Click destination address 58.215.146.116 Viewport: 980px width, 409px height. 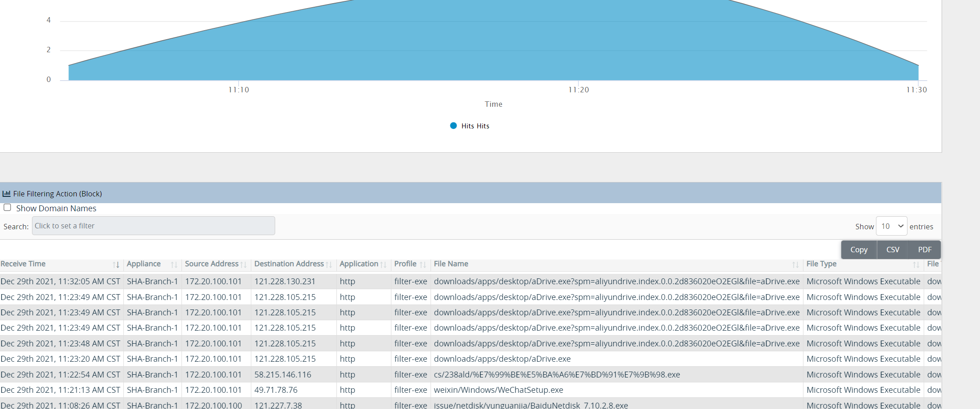pyautogui.click(x=283, y=374)
